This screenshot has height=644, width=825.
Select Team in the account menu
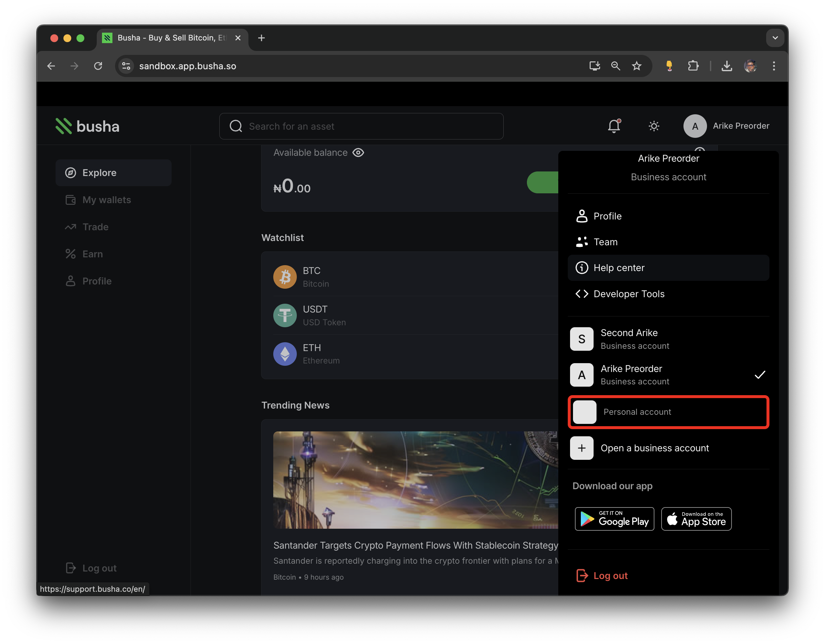click(x=605, y=242)
